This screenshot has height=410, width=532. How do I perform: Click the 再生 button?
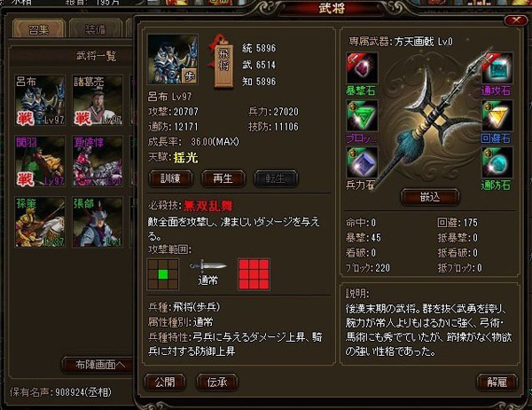pos(223,178)
